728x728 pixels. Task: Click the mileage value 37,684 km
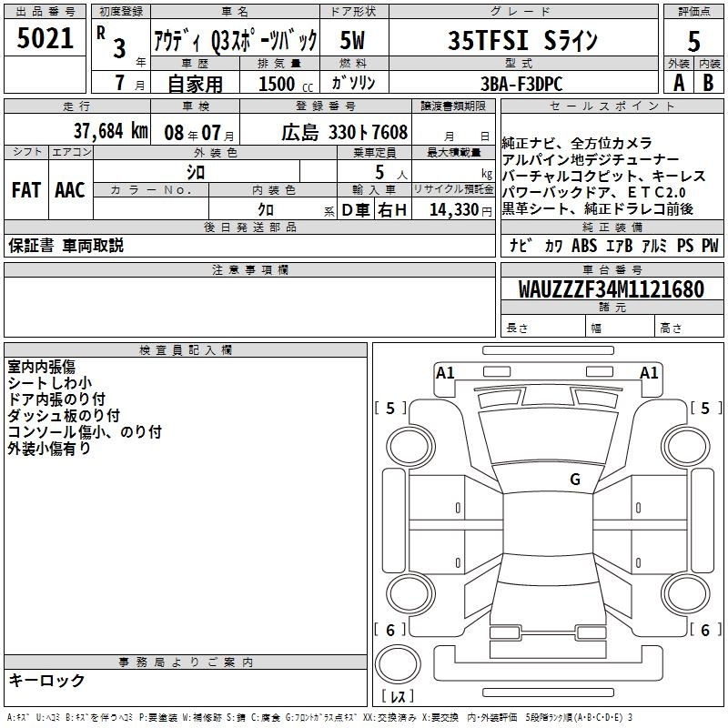(x=111, y=131)
